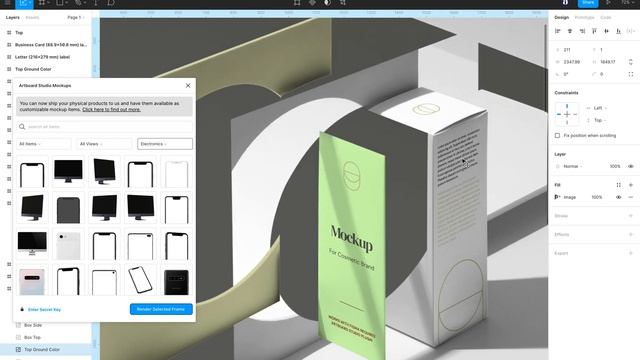Switch to the Prototype tab
The width and height of the screenshot is (640, 360).
click(584, 18)
